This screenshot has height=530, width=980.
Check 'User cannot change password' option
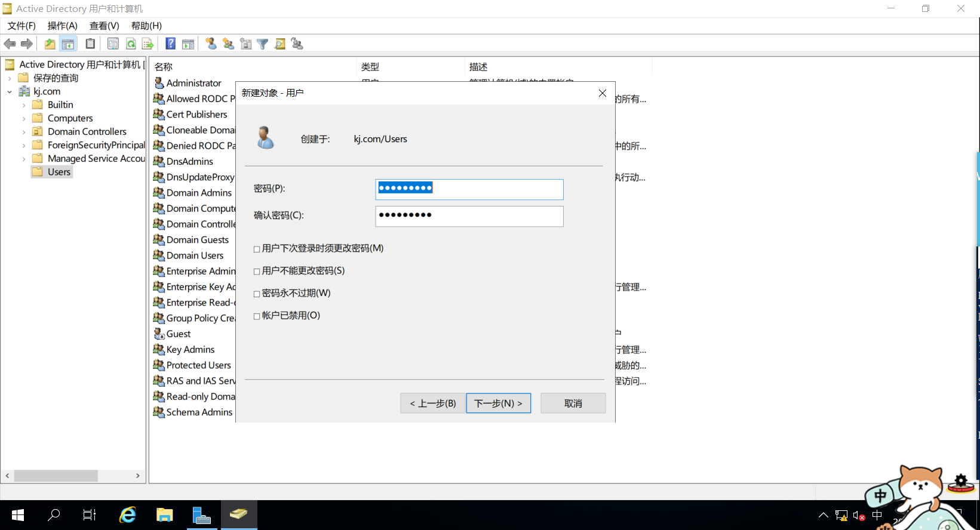(257, 272)
